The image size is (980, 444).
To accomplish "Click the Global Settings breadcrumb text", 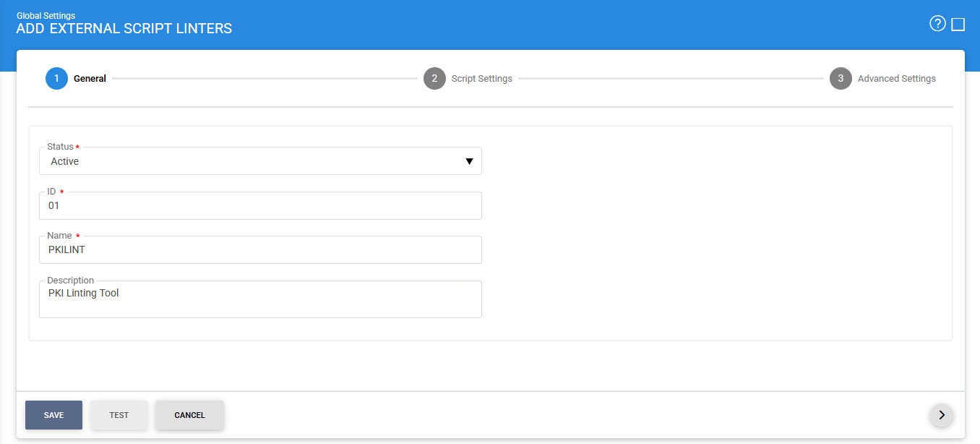I will (46, 15).
